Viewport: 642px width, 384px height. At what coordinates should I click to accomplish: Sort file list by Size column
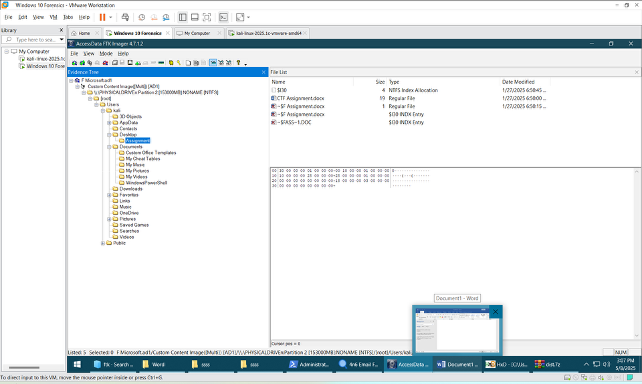[x=380, y=82]
